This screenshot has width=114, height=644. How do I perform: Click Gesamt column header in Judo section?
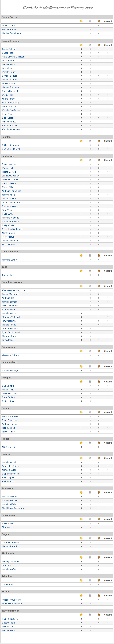pos(108,271)
